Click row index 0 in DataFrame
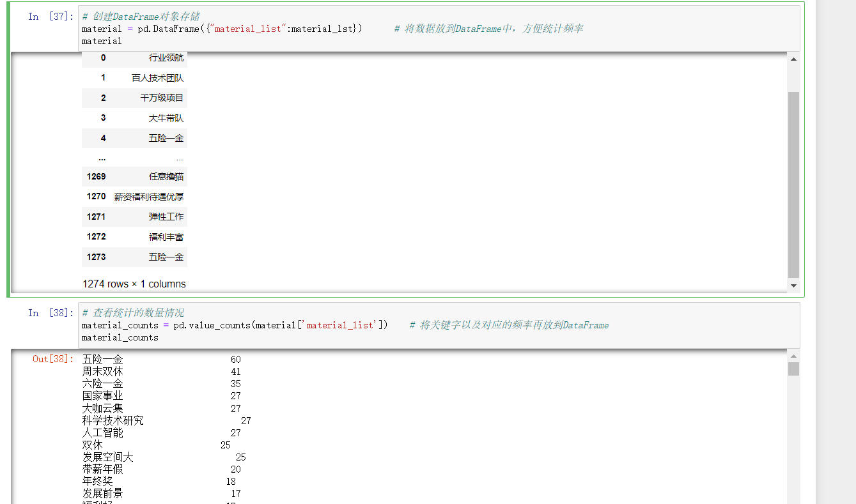Image resolution: width=856 pixels, height=504 pixels. 104,58
